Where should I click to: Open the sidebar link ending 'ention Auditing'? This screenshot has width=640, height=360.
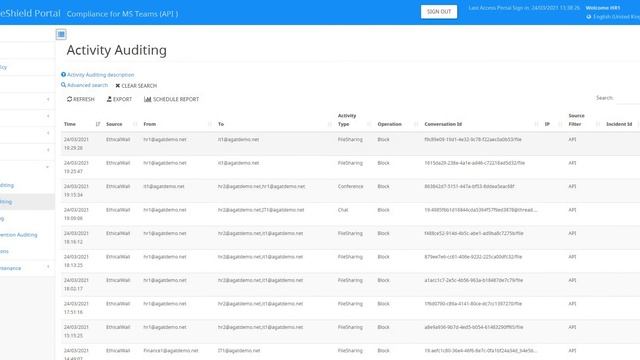18,235
